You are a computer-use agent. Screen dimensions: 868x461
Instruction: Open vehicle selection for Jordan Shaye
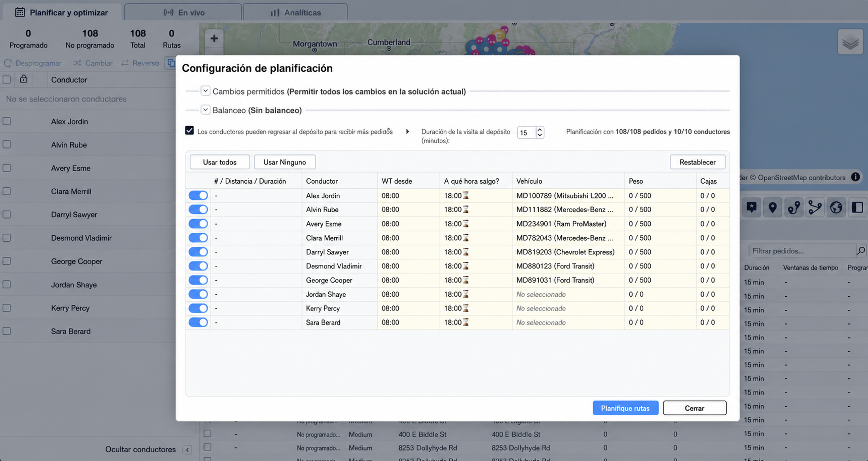pyautogui.click(x=568, y=294)
